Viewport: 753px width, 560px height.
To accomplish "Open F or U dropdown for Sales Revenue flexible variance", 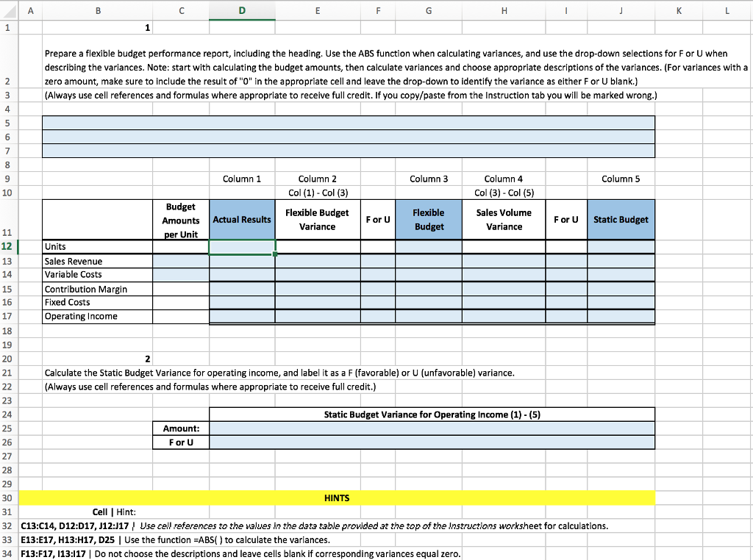I will tap(378, 261).
